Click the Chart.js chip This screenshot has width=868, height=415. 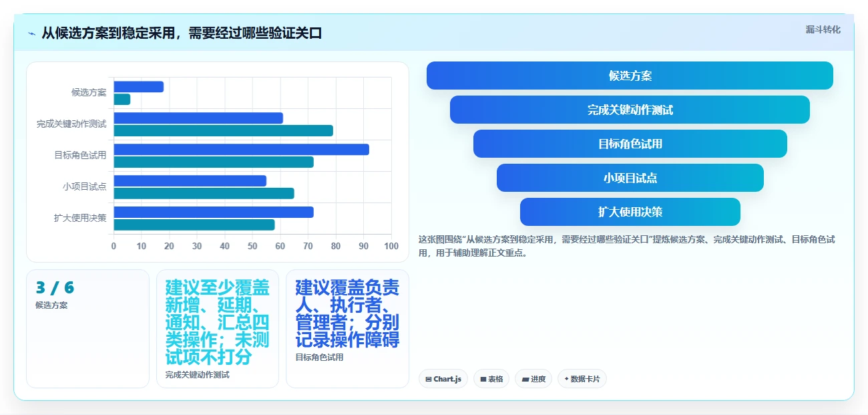443,379
